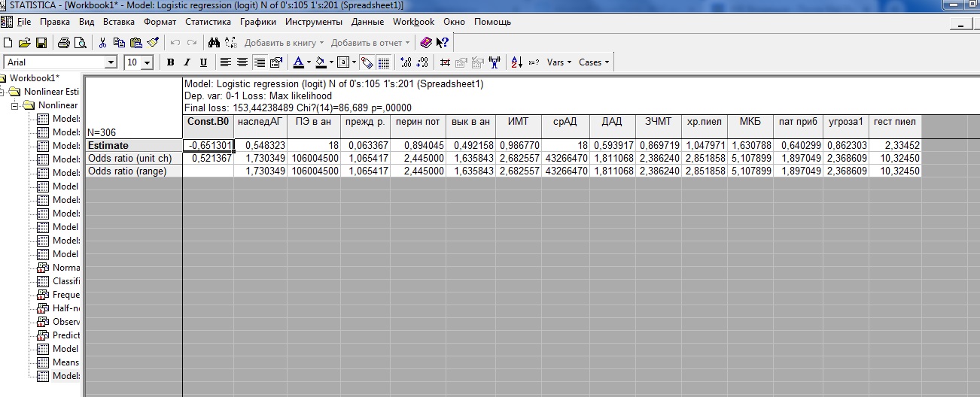Click the Find binoculars icon
Viewport: 980px width, 397px height.
(x=214, y=43)
